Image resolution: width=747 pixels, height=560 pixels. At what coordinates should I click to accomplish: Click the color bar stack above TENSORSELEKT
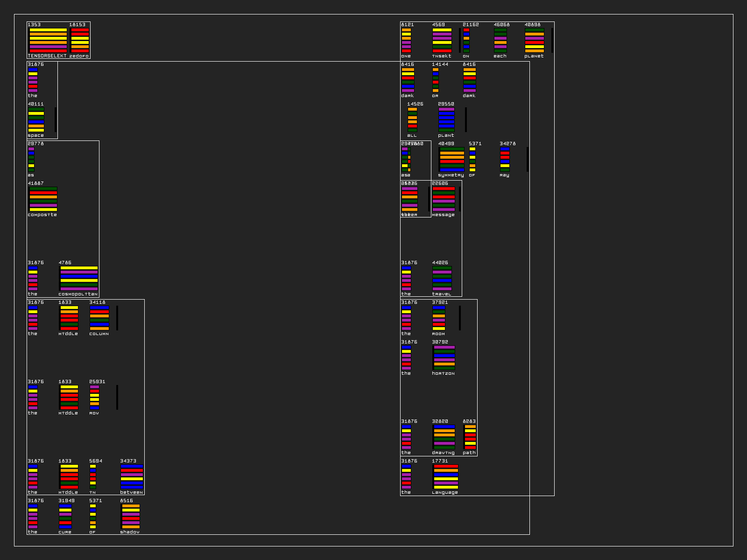48,40
